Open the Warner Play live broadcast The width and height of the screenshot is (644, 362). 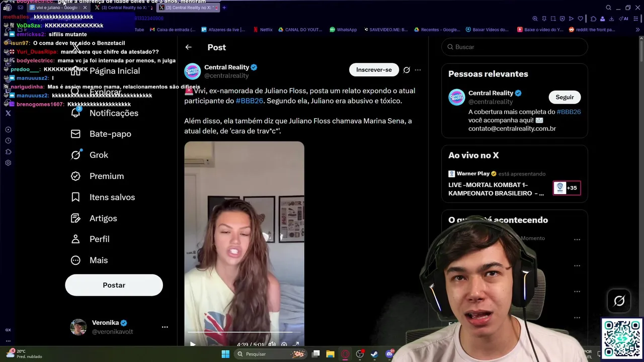click(x=514, y=184)
